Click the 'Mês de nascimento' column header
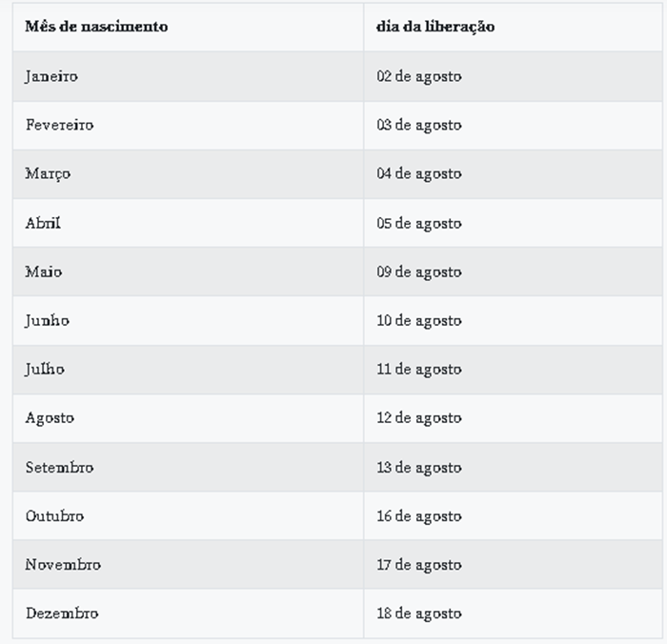667x644 pixels. click(x=96, y=27)
